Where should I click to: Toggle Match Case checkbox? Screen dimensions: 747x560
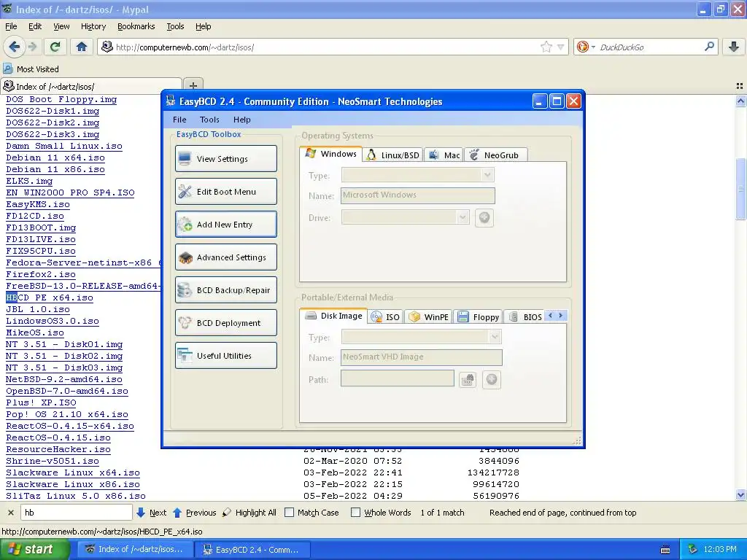click(289, 513)
